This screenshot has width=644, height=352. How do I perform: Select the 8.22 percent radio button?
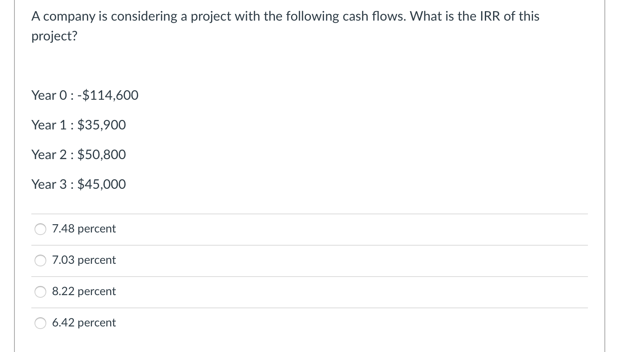[x=40, y=292]
